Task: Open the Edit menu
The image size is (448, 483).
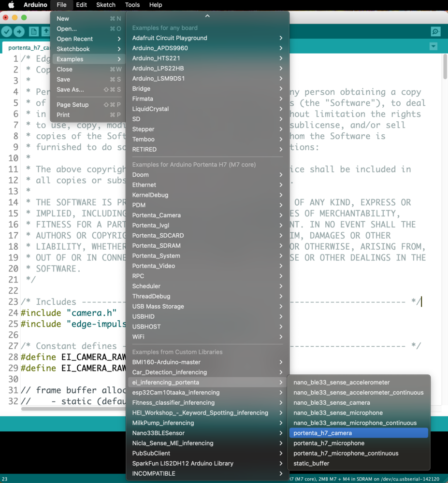Action: click(81, 5)
